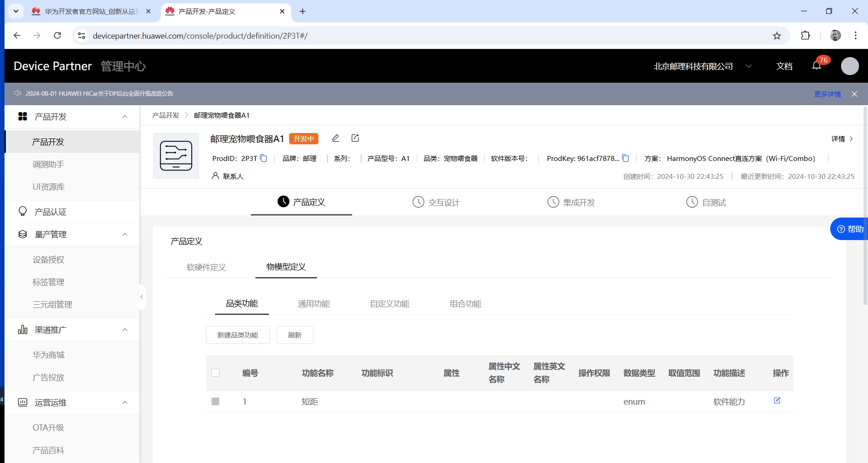The width and height of the screenshot is (868, 463).
Task: Open the Chrome three-dot menu
Action: click(x=855, y=36)
